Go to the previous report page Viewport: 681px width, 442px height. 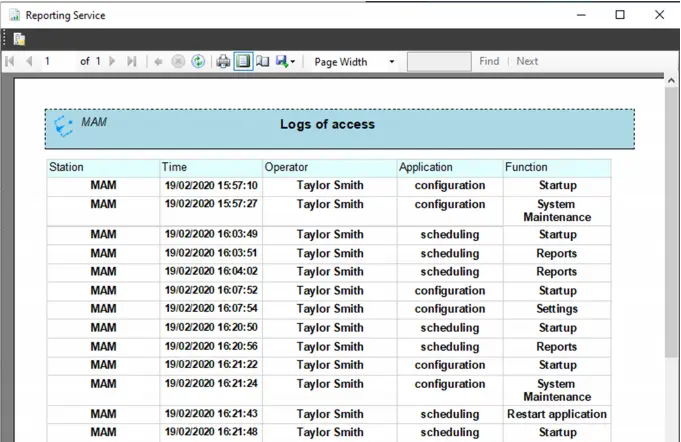(29, 62)
